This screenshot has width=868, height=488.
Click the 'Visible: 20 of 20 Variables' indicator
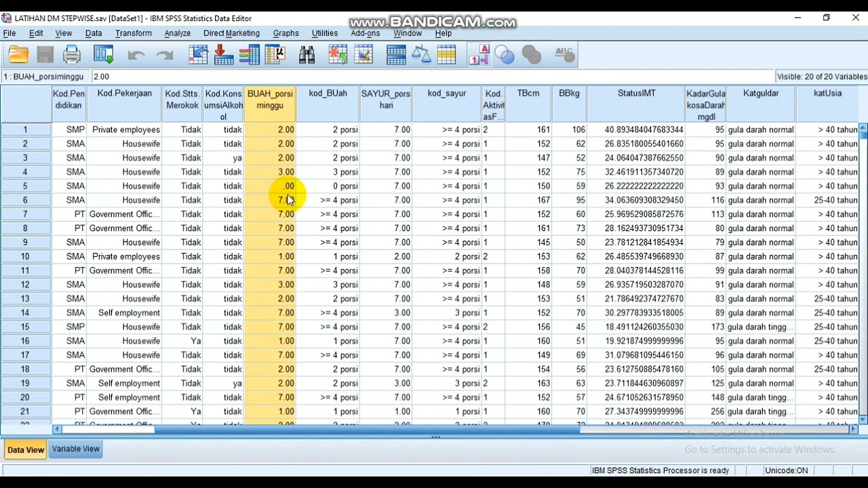[x=822, y=77]
